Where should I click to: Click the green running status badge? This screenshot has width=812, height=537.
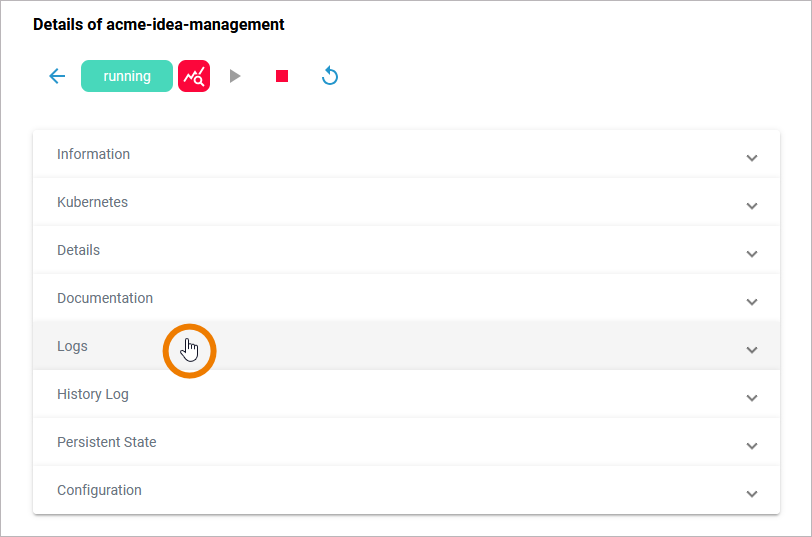click(127, 76)
